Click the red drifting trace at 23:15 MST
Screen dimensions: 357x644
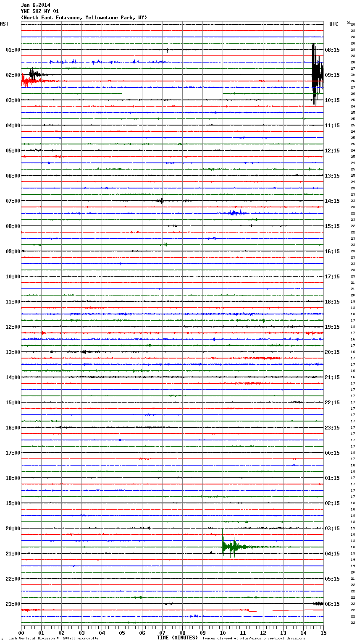(286, 610)
